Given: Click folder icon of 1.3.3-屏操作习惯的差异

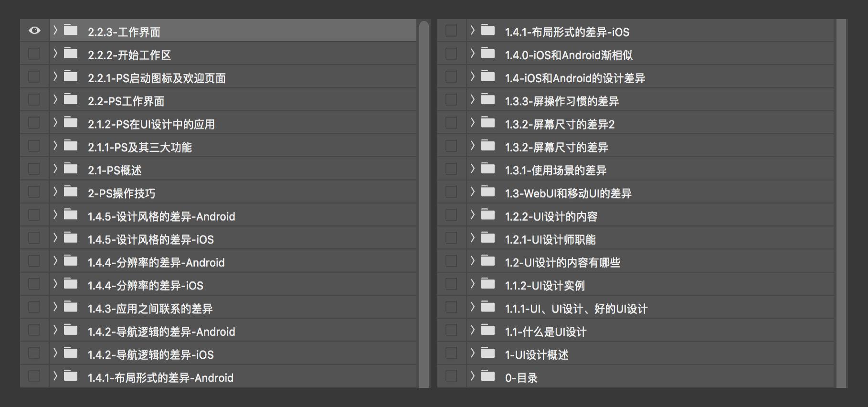Looking at the screenshot, I should pos(488,99).
